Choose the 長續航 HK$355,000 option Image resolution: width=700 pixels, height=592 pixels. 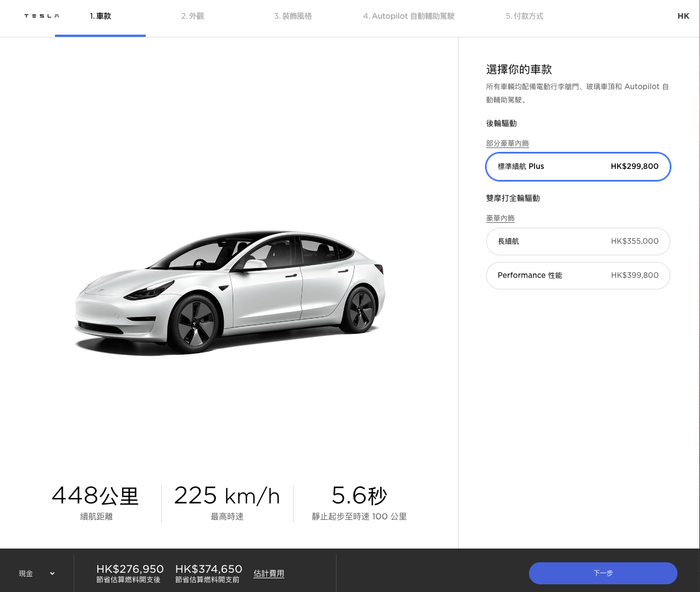tap(578, 242)
